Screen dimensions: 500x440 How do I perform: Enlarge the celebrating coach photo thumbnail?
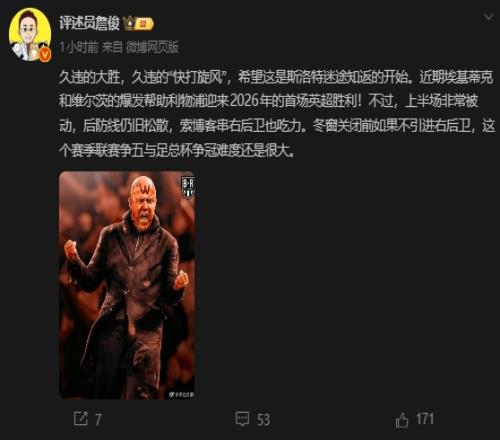[x=127, y=285]
